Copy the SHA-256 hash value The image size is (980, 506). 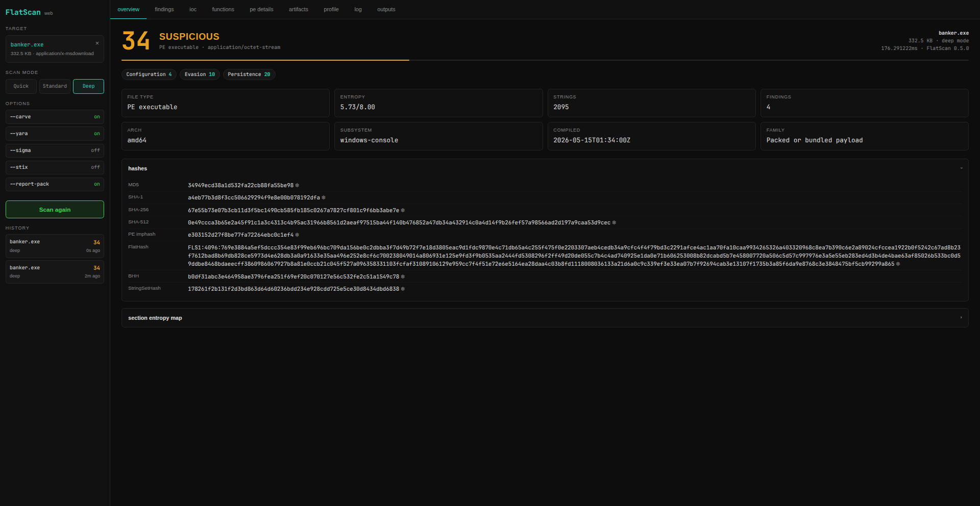(403, 210)
